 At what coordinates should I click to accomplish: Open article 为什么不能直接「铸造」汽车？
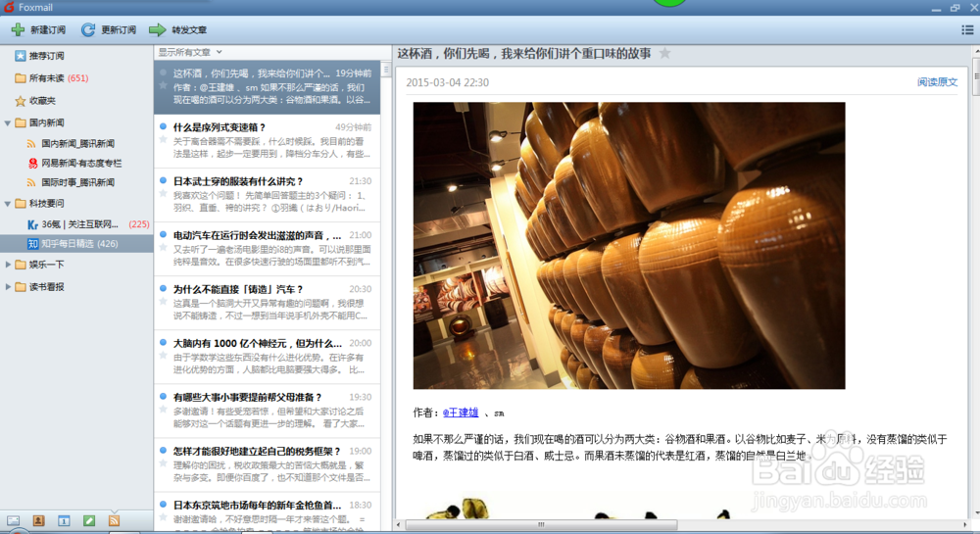point(267,303)
